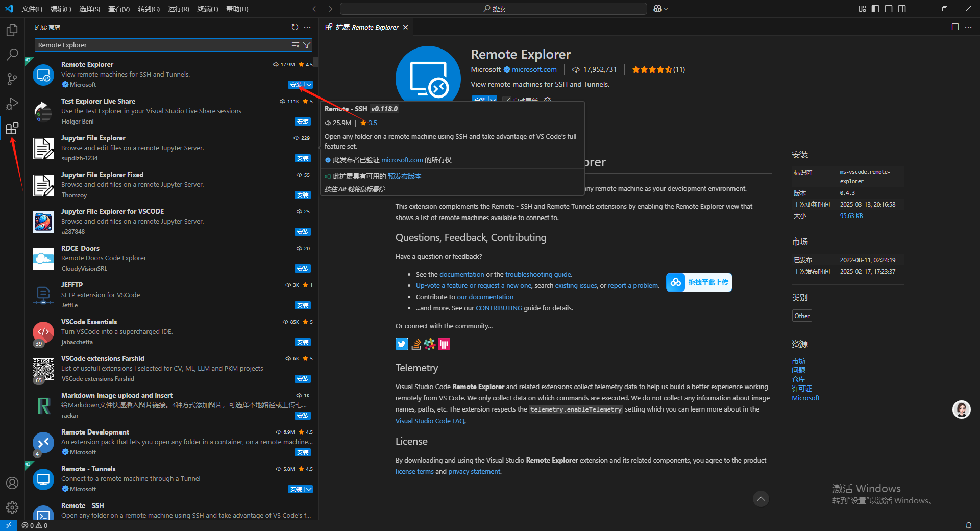Open the Twitter community icon
This screenshot has width=980, height=531.
[x=402, y=344]
